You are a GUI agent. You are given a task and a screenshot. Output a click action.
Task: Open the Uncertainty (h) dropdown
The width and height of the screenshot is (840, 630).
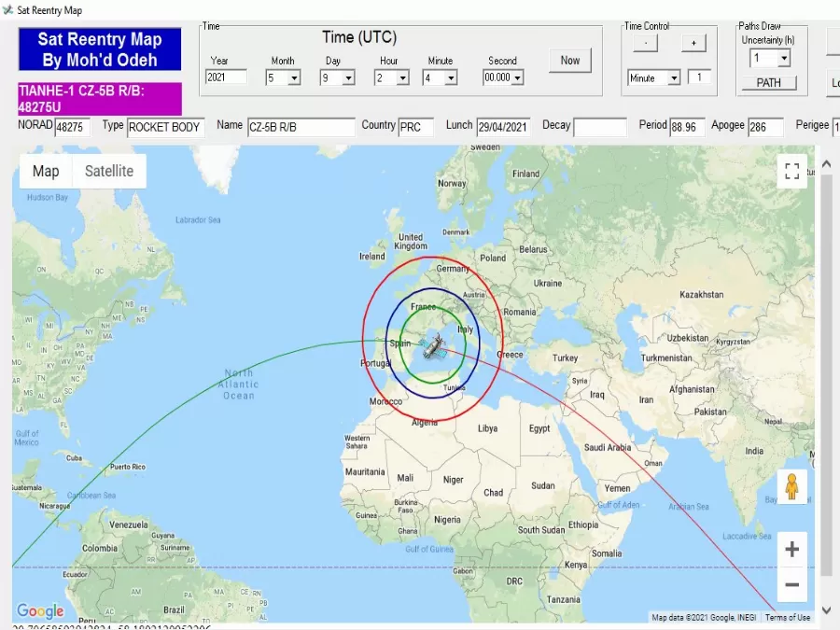click(784, 58)
